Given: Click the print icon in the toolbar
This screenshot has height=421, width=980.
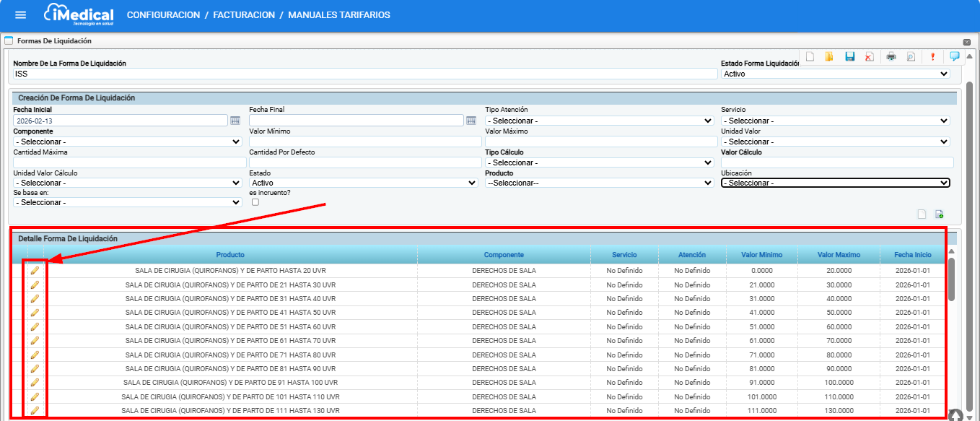Looking at the screenshot, I should click(891, 57).
